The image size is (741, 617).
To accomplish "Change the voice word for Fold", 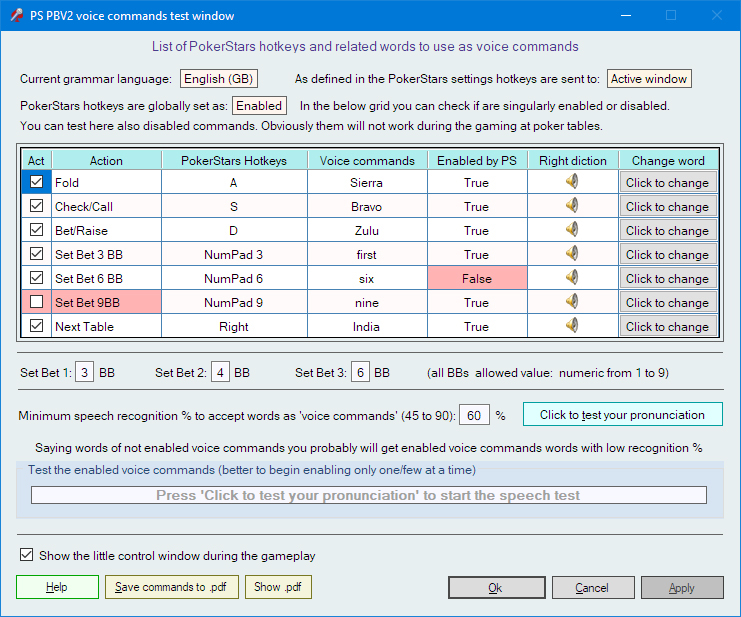I will [668, 182].
